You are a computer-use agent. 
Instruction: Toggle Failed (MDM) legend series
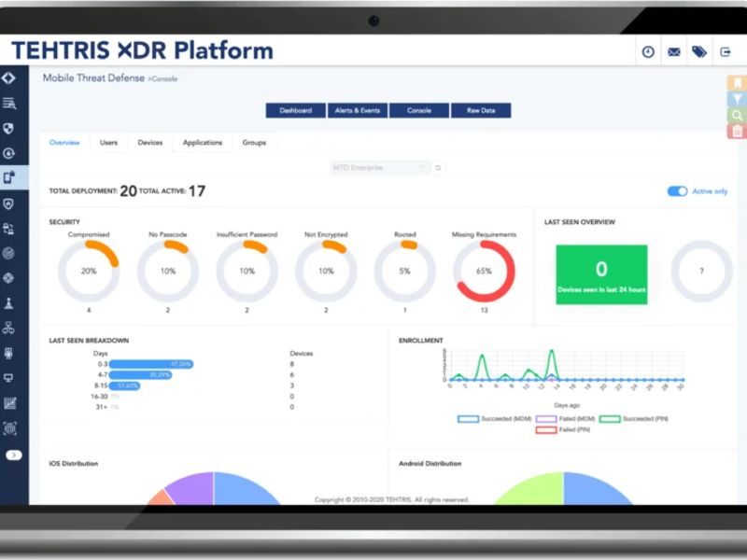[x=566, y=419]
